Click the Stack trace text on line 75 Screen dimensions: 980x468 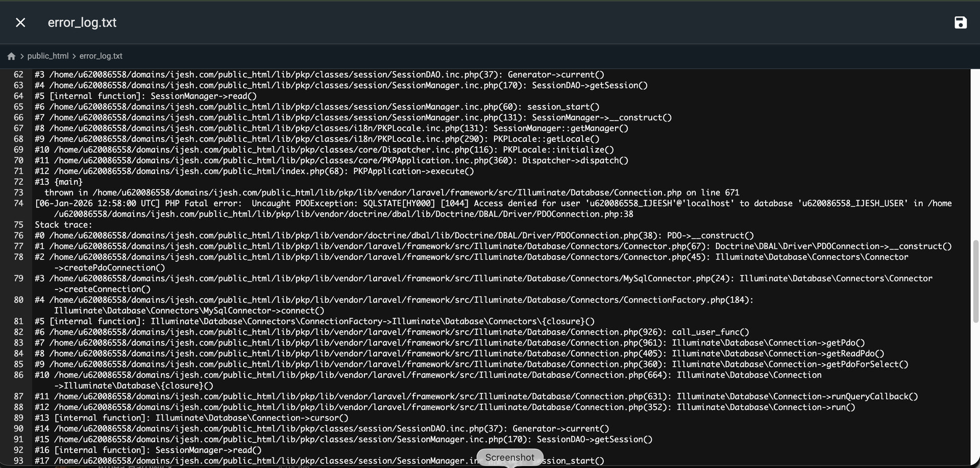63,225
